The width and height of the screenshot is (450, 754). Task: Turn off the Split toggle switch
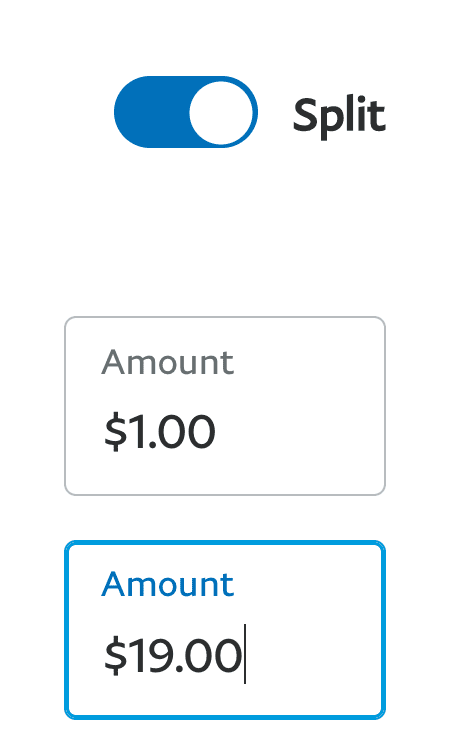point(186,112)
